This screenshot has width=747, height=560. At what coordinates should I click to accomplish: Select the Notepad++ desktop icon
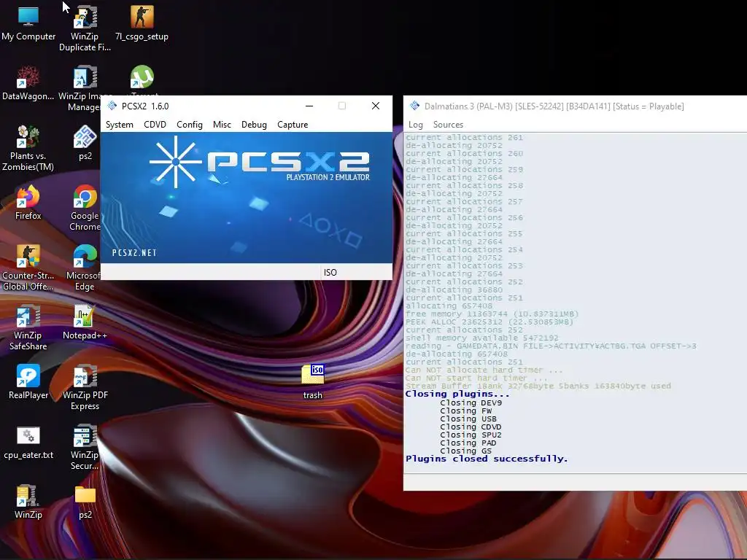[x=85, y=322]
